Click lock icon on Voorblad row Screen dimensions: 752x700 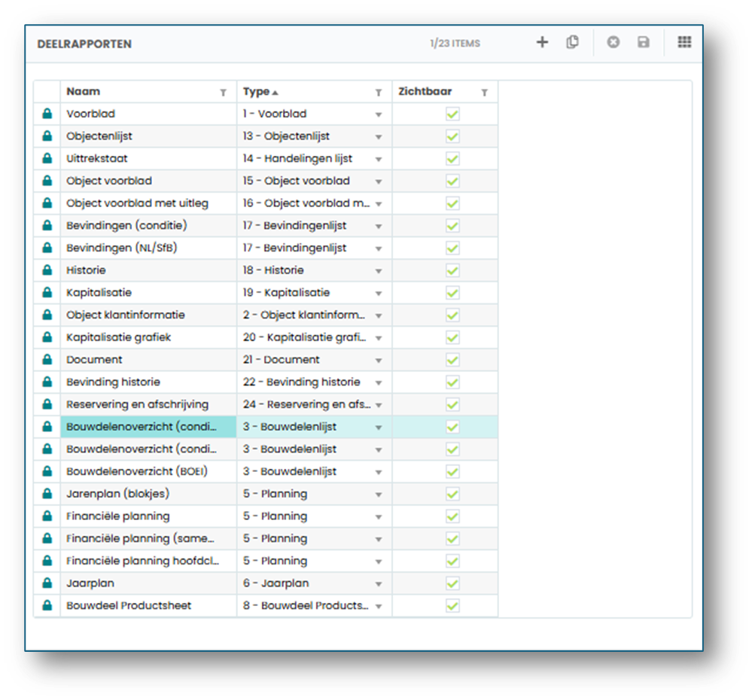click(47, 114)
